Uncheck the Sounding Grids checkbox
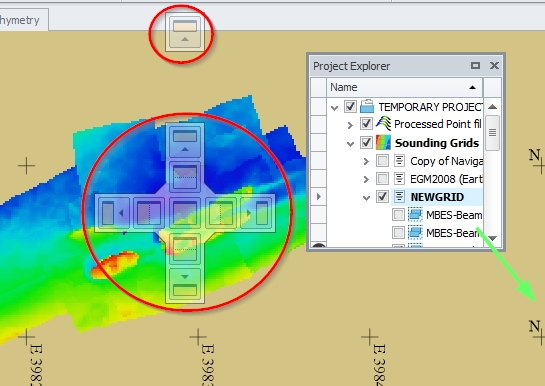The image size is (545, 386). 366,142
